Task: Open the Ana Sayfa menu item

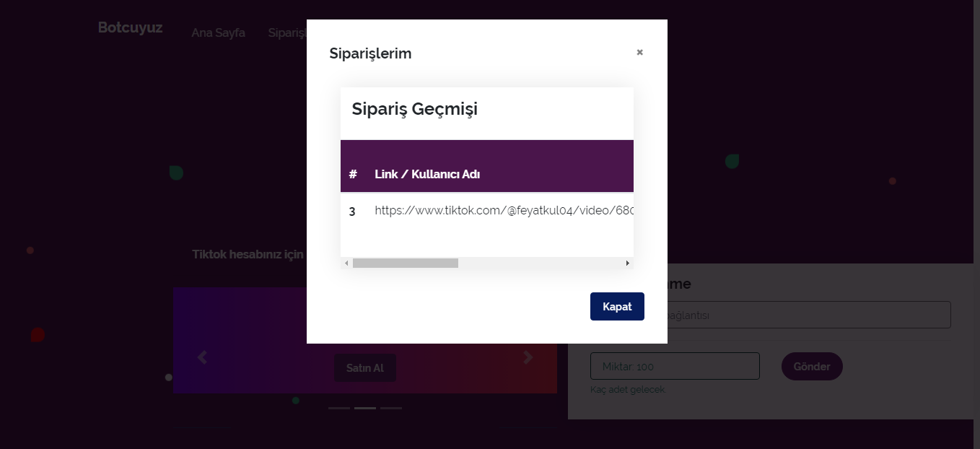Action: (218, 32)
